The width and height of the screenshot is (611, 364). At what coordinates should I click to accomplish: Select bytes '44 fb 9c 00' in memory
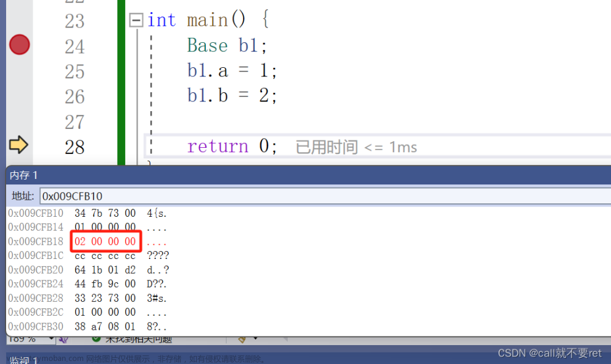(x=105, y=284)
